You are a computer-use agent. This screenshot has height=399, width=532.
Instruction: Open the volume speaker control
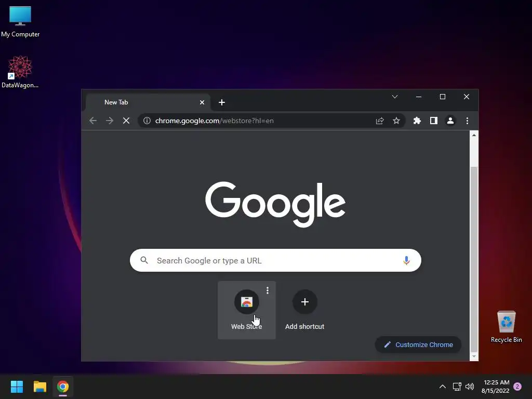click(470, 387)
